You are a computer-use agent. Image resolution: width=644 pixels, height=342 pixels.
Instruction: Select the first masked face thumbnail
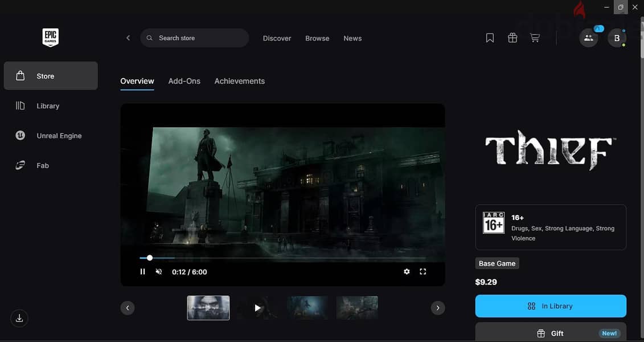[208, 308]
